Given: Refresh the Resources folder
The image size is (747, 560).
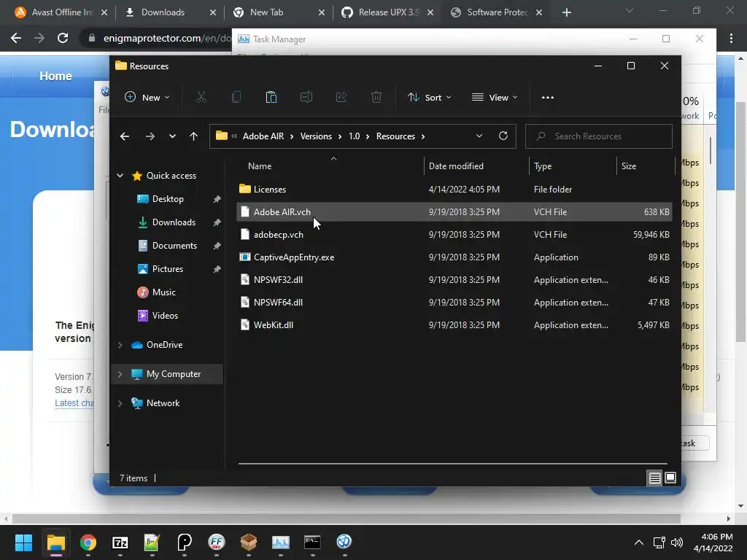Looking at the screenshot, I should [x=503, y=136].
